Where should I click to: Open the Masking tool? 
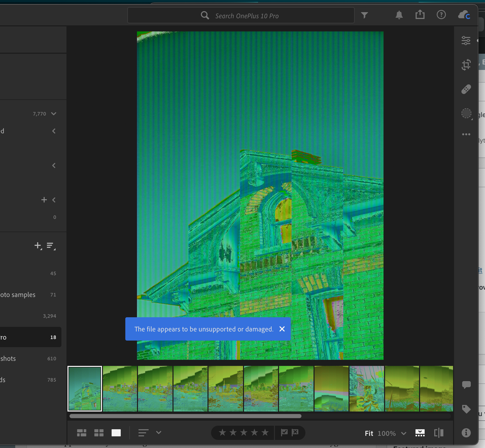coord(466,113)
